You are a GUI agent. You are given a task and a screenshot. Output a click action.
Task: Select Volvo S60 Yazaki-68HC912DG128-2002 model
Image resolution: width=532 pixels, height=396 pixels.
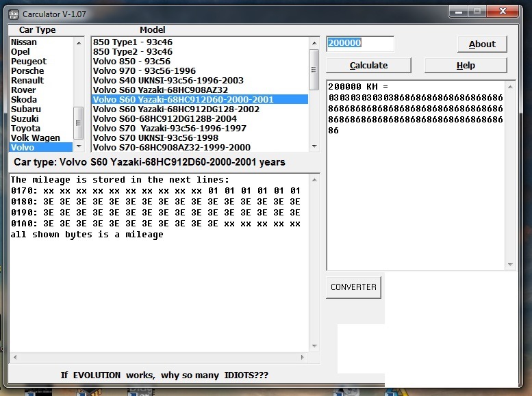point(200,109)
